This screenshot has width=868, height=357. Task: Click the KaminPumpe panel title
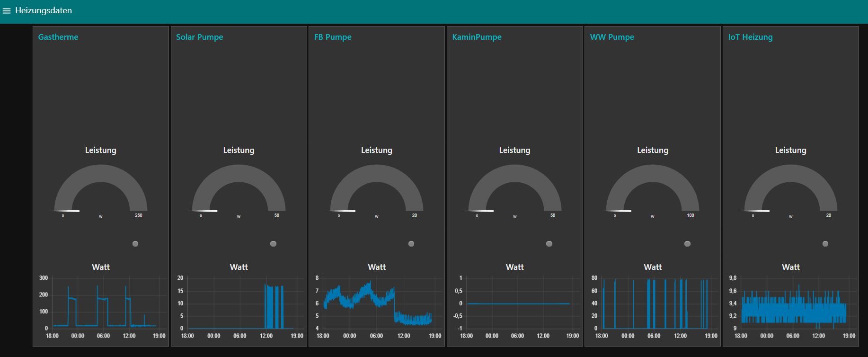pyautogui.click(x=477, y=37)
